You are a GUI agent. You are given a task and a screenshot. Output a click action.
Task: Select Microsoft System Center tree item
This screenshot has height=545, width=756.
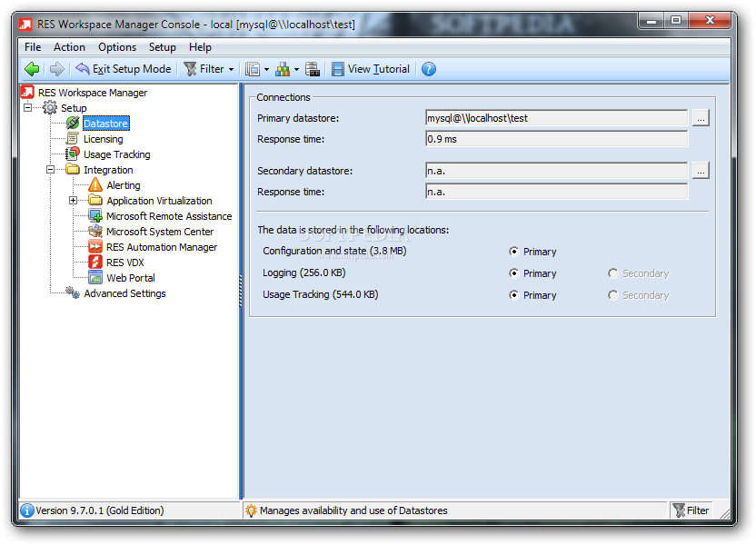click(x=160, y=232)
